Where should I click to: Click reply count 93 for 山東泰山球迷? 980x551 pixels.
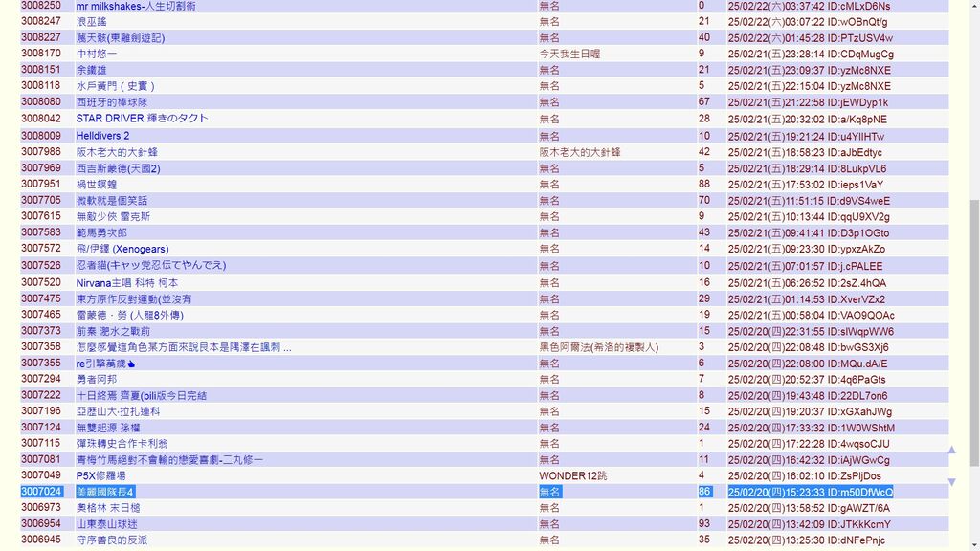(704, 524)
